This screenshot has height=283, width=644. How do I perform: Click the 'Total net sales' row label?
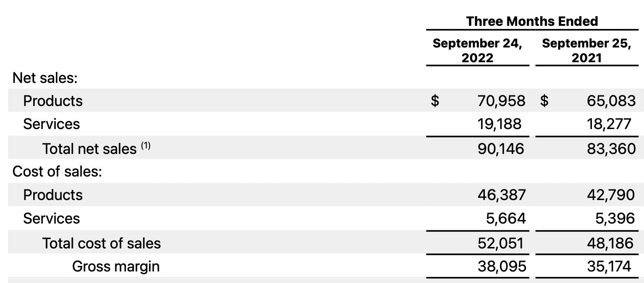coord(89,148)
